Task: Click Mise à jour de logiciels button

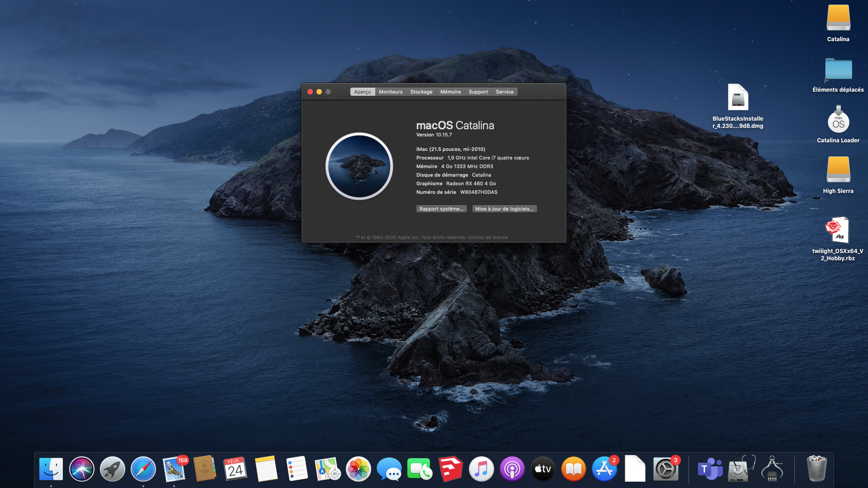Action: click(504, 209)
